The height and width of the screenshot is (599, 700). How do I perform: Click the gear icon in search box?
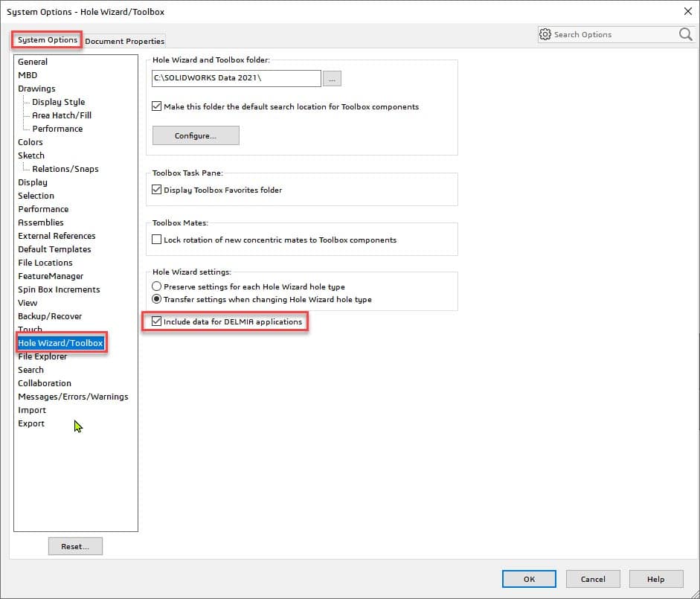545,34
